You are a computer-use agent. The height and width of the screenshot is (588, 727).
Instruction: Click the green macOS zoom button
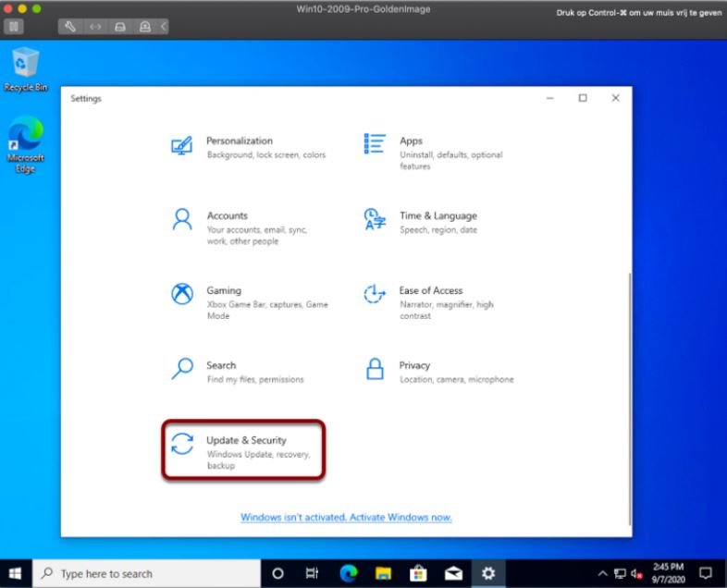click(37, 9)
